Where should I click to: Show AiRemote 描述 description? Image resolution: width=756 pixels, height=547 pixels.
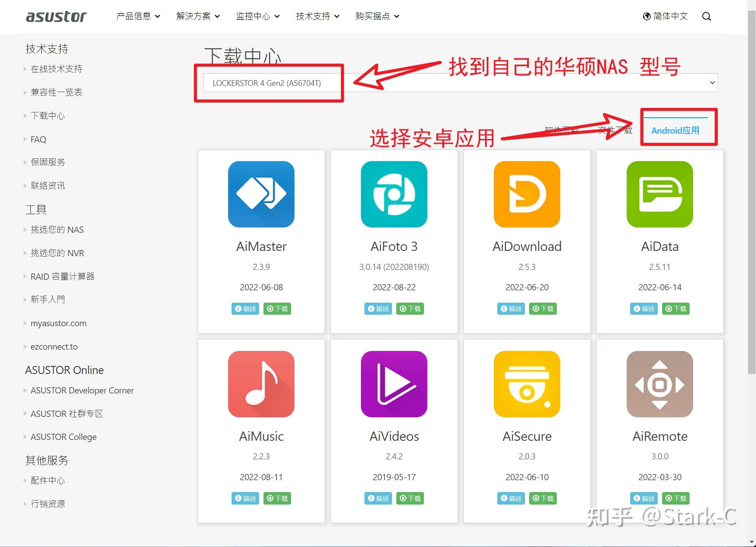[x=644, y=498]
